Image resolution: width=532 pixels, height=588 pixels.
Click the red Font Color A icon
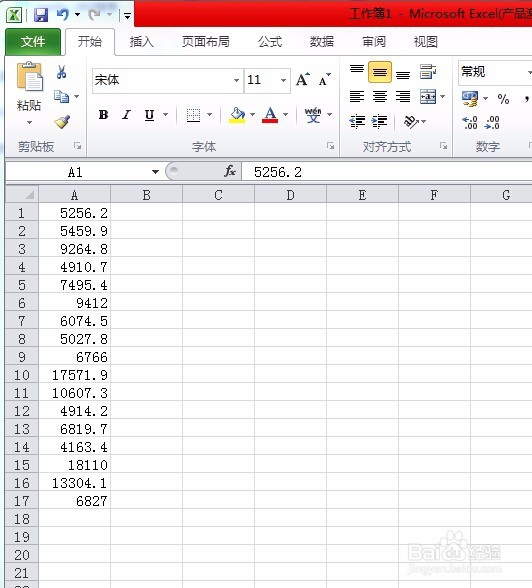[270, 115]
